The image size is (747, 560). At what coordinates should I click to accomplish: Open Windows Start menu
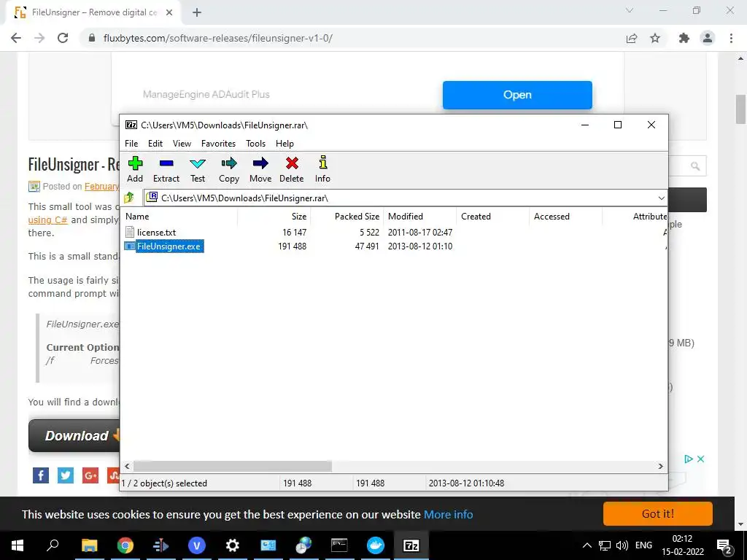[x=18, y=545]
